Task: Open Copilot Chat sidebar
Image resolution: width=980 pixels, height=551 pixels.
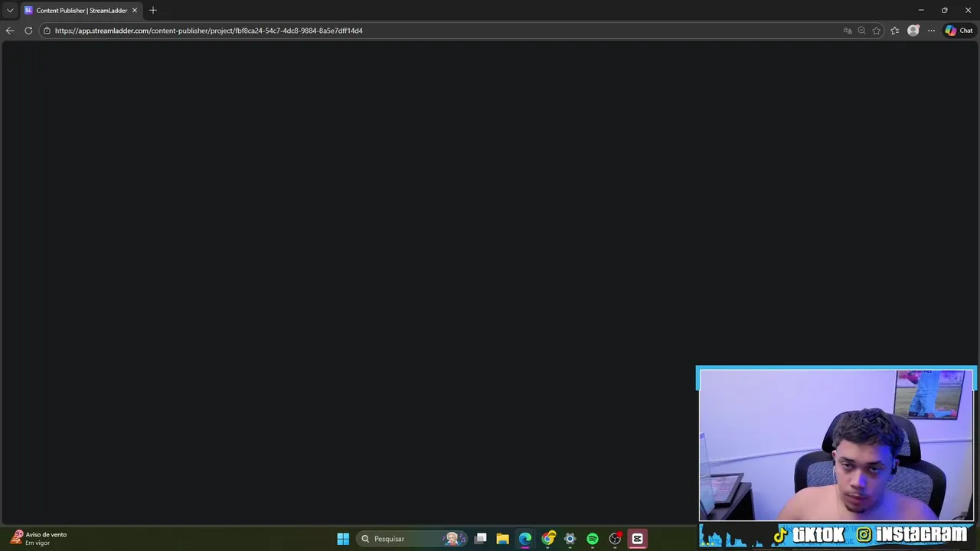Action: pos(959,31)
